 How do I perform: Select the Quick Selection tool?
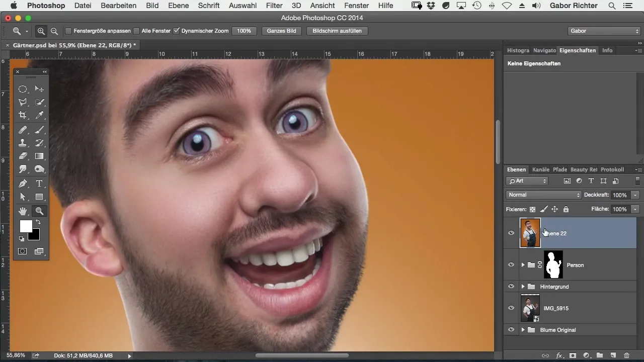39,102
